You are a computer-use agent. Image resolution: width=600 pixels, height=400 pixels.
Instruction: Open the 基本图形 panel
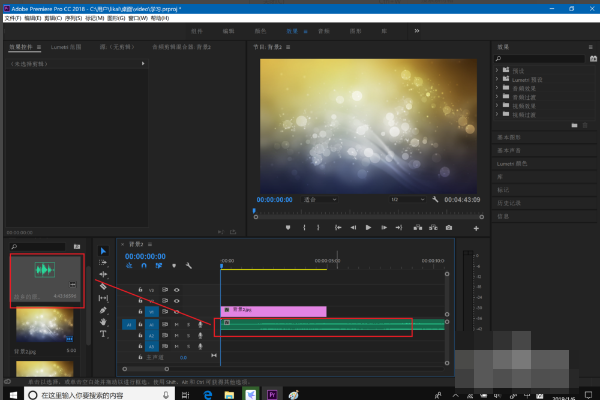(x=508, y=137)
